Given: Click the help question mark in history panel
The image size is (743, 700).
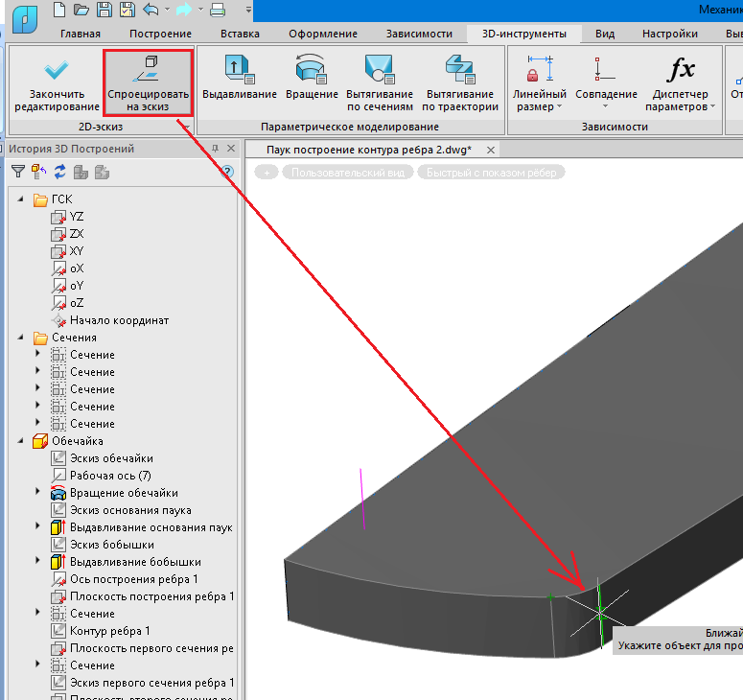Looking at the screenshot, I should (x=227, y=172).
